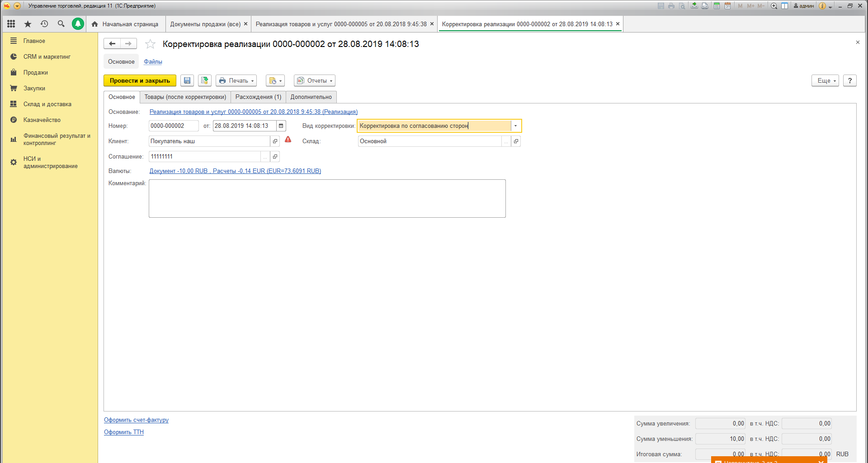This screenshot has height=463, width=868.
Task: Go forward with the right arrow button
Action: (128, 44)
